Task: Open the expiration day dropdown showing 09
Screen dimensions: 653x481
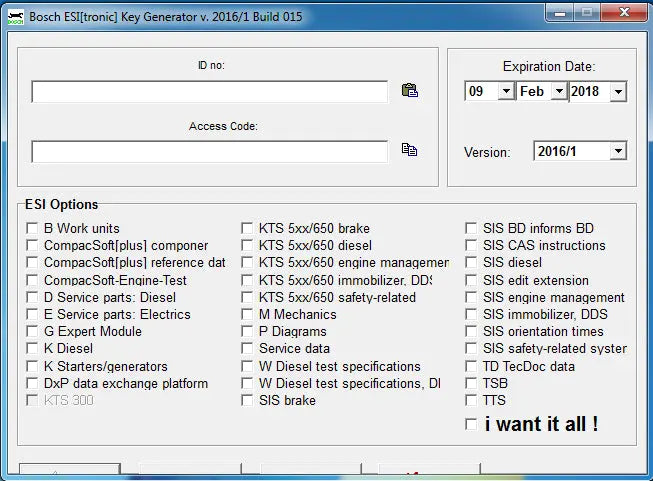Action: pyautogui.click(x=506, y=91)
